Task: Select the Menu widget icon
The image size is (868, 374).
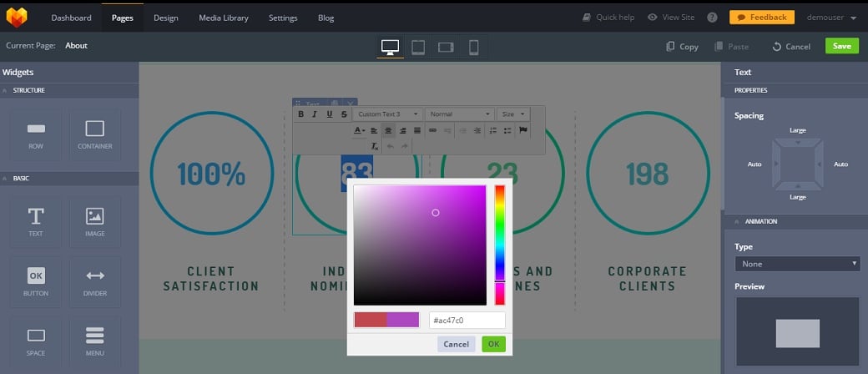Action: point(94,341)
